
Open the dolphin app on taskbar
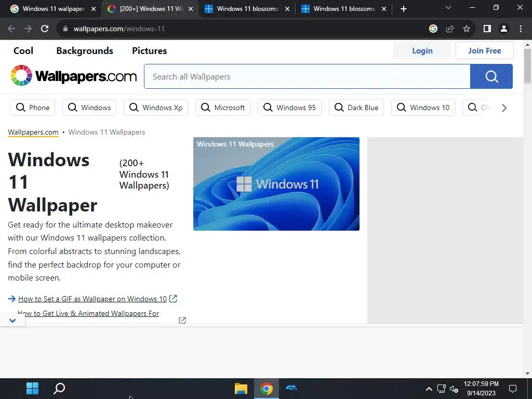click(292, 389)
